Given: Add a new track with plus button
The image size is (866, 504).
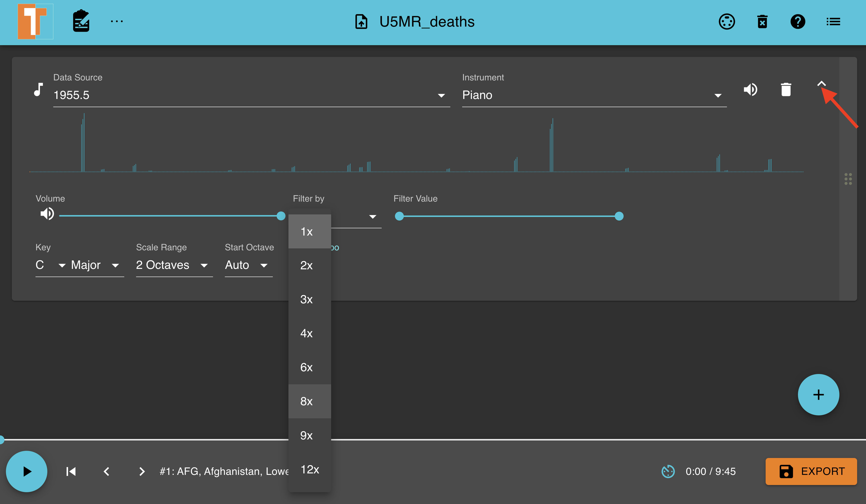Looking at the screenshot, I should click(818, 394).
